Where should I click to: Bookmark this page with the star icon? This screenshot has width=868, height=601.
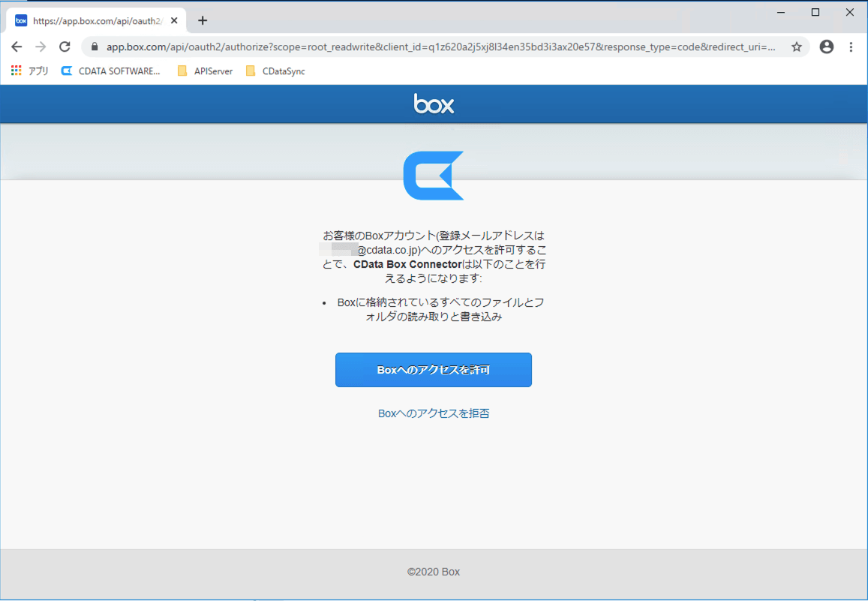[x=797, y=47]
